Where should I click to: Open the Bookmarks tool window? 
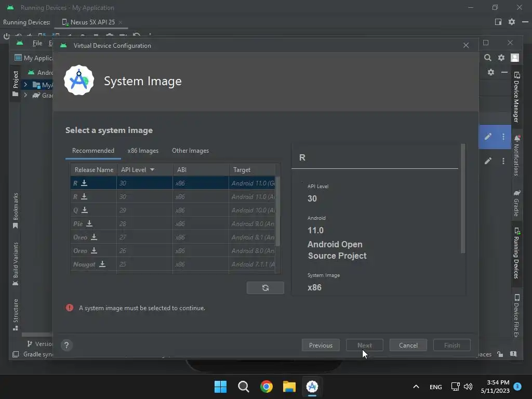15,211
